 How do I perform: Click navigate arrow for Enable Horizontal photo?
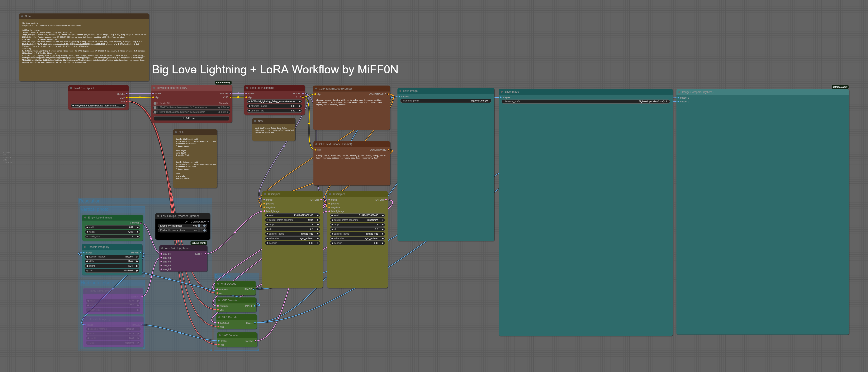204,230
